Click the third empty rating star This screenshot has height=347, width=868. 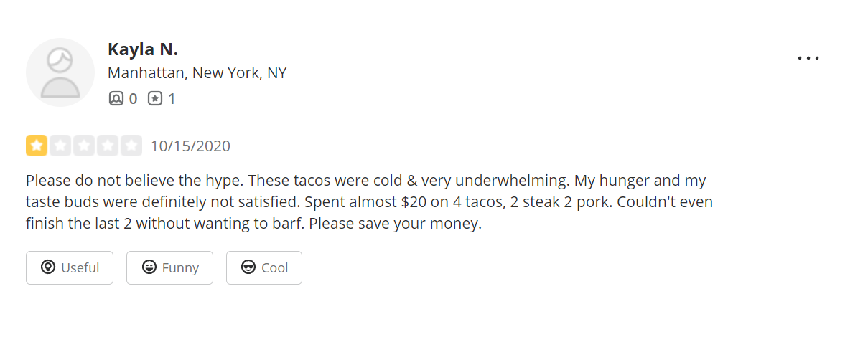click(84, 146)
